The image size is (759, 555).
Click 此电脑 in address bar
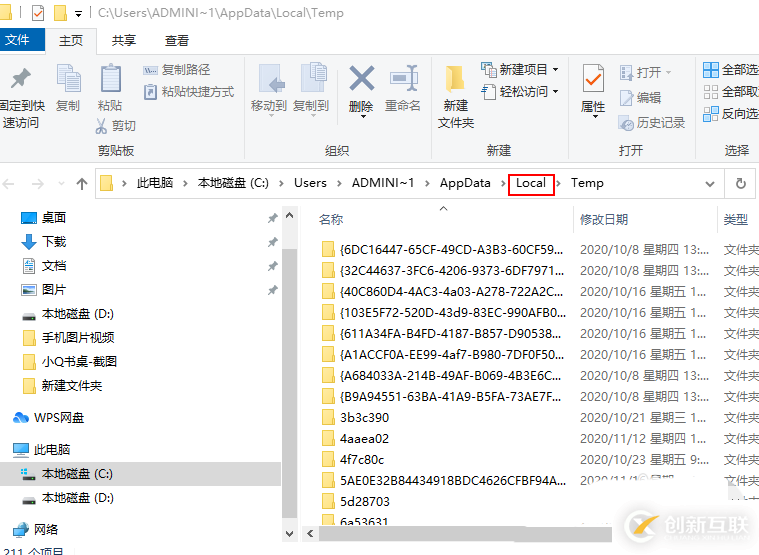pos(154,183)
